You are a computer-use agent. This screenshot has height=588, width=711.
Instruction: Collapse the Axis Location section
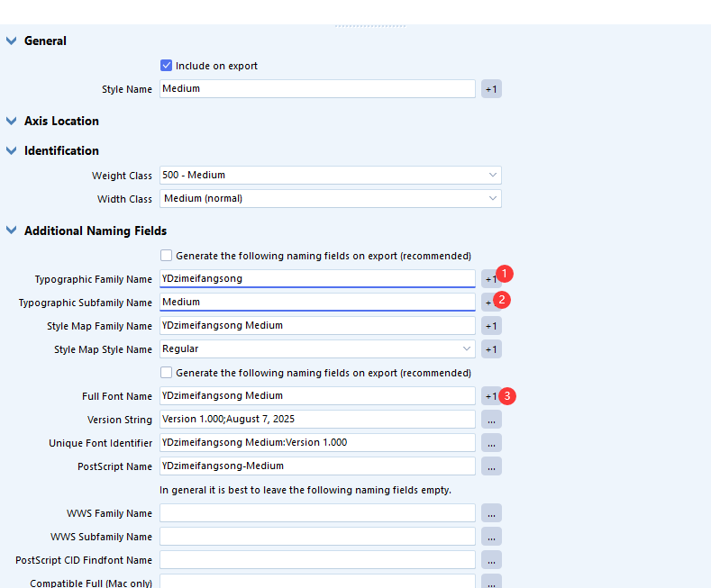[x=12, y=121]
